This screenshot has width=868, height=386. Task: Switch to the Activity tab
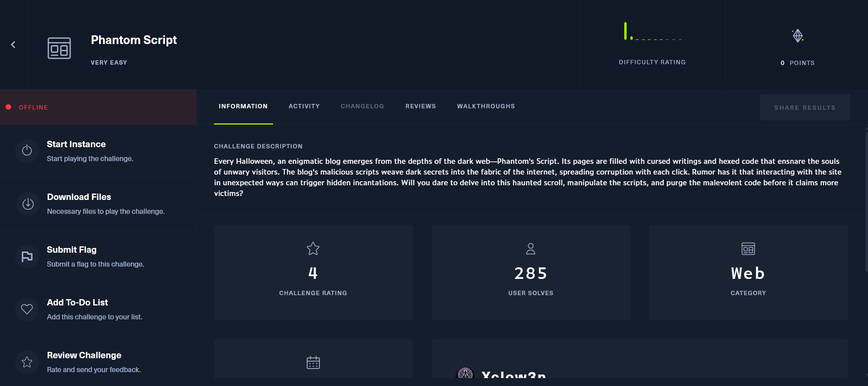click(304, 106)
